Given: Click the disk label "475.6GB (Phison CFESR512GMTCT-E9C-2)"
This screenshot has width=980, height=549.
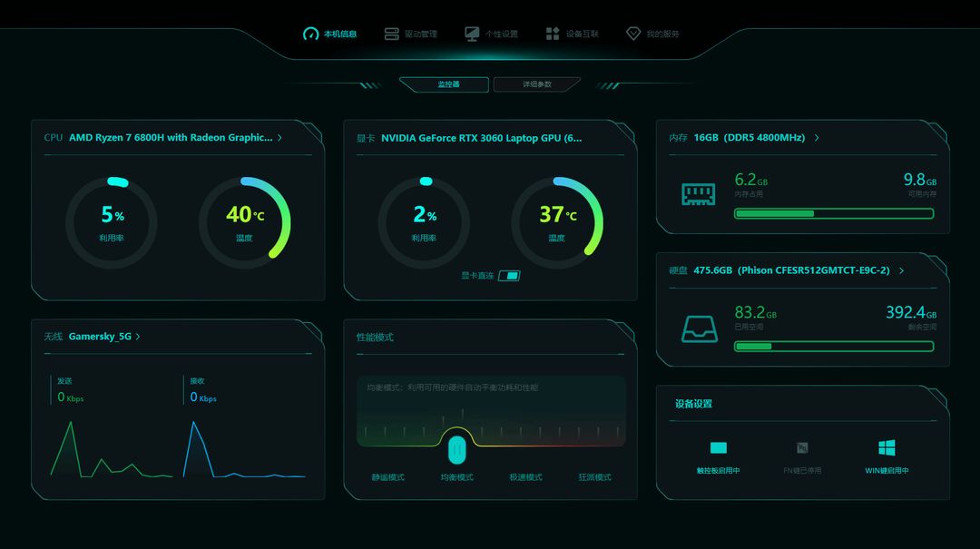Looking at the screenshot, I should coord(792,270).
